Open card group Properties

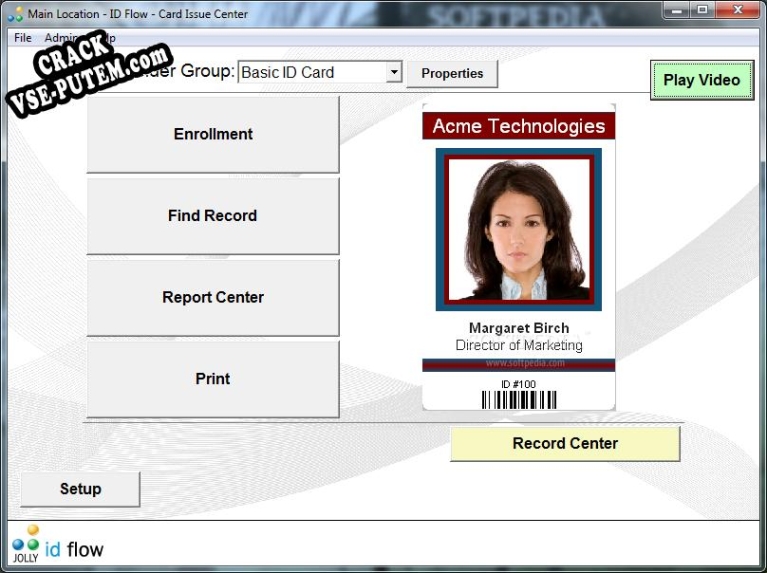(452, 73)
